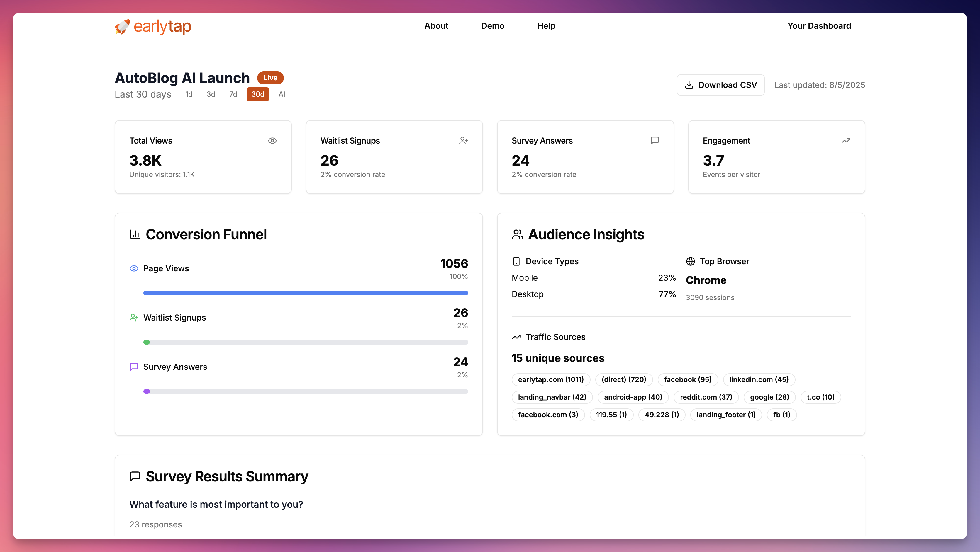The width and height of the screenshot is (980, 552).
Task: Click the AutoBlog AI Launch title
Action: click(182, 78)
